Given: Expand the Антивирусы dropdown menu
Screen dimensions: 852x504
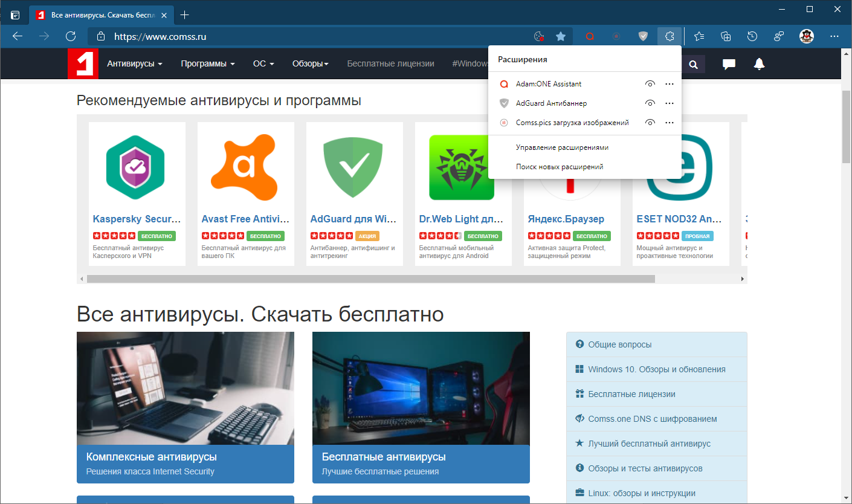Looking at the screenshot, I should coord(135,63).
